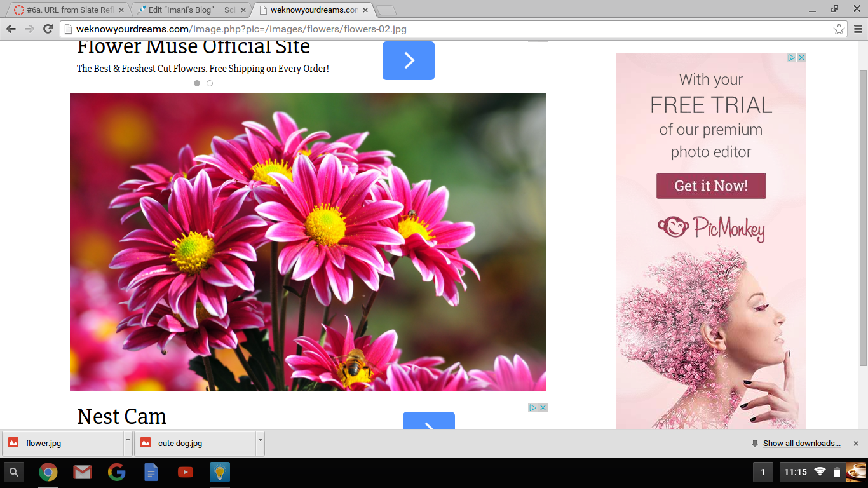The width and height of the screenshot is (868, 488).
Task: Open the Chrome hamburger menu
Action: click(x=858, y=29)
